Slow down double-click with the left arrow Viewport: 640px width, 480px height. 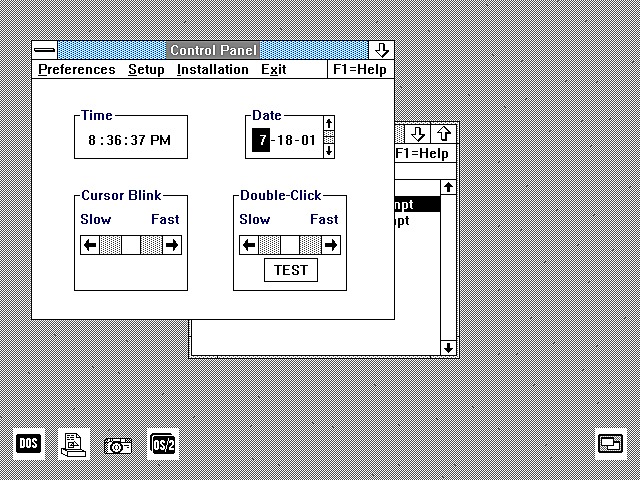coord(249,245)
